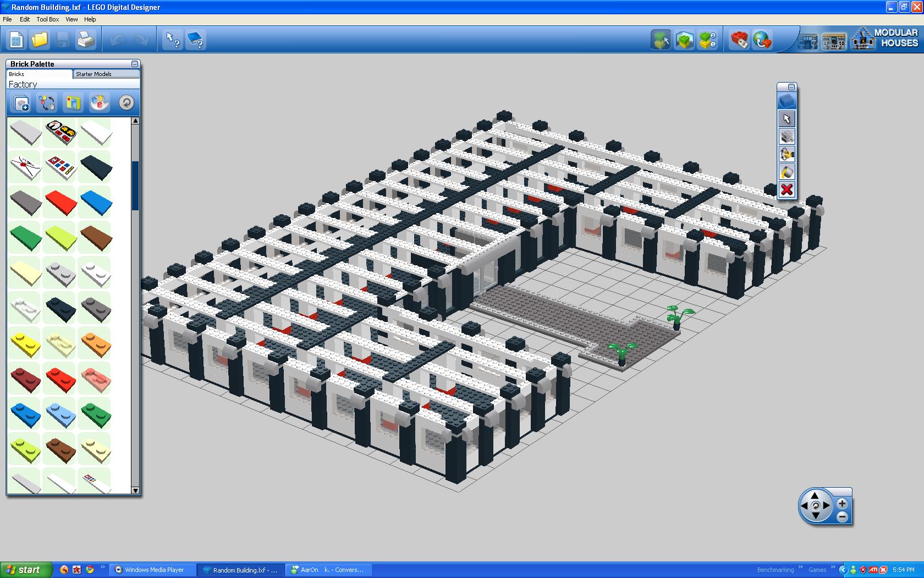Click the Modular Houses theme logo

tap(886, 39)
